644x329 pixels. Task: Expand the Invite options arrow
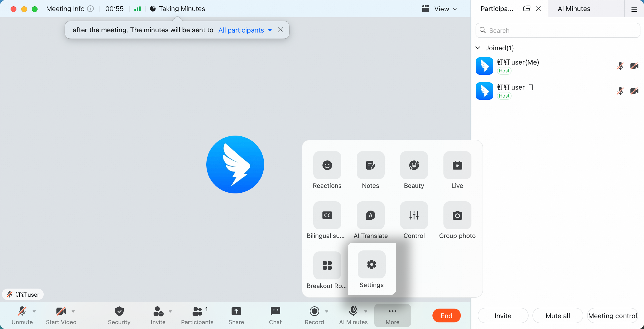tap(171, 311)
